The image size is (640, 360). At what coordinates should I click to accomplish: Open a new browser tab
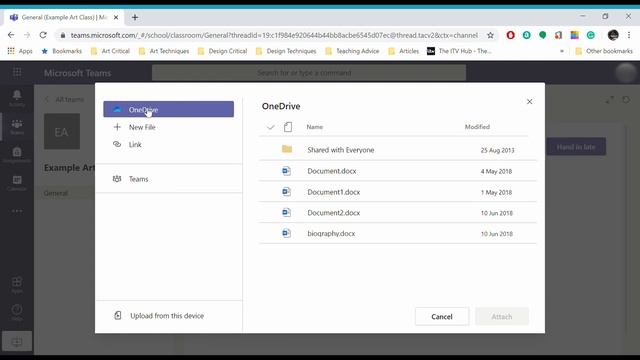click(135, 17)
